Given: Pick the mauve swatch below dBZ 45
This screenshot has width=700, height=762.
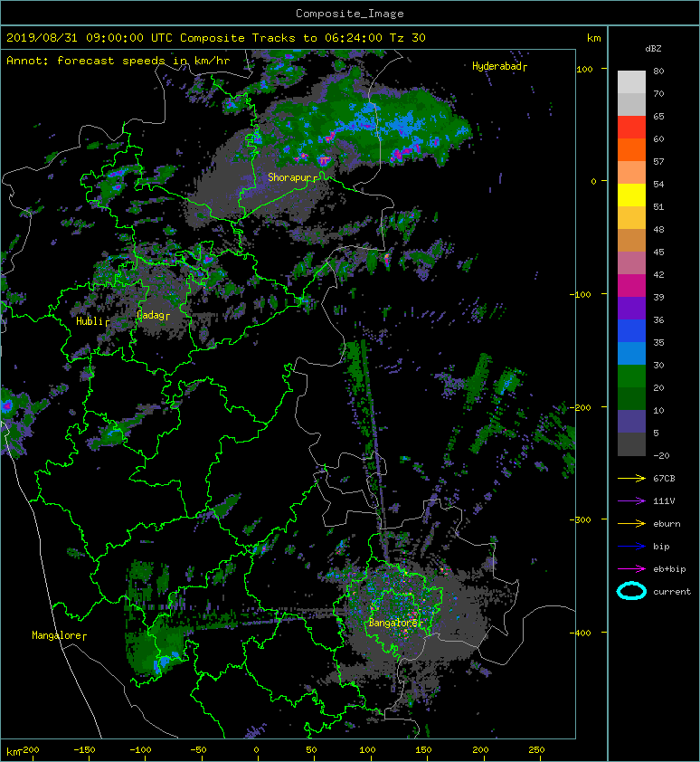Looking at the screenshot, I should [x=631, y=263].
